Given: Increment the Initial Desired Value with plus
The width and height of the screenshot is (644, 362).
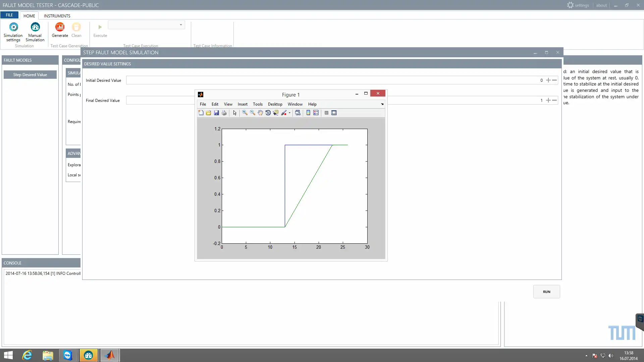Looking at the screenshot, I should coord(548,80).
